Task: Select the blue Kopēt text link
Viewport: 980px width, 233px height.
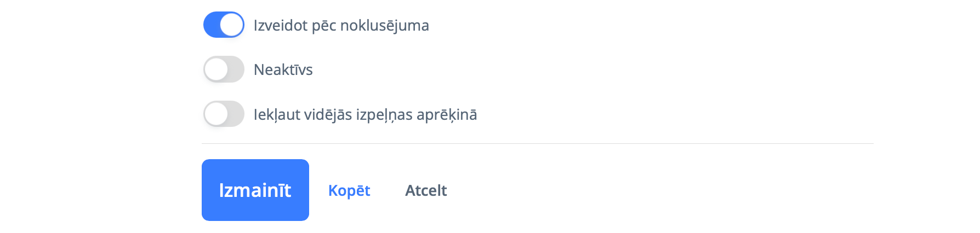Action: click(x=349, y=190)
